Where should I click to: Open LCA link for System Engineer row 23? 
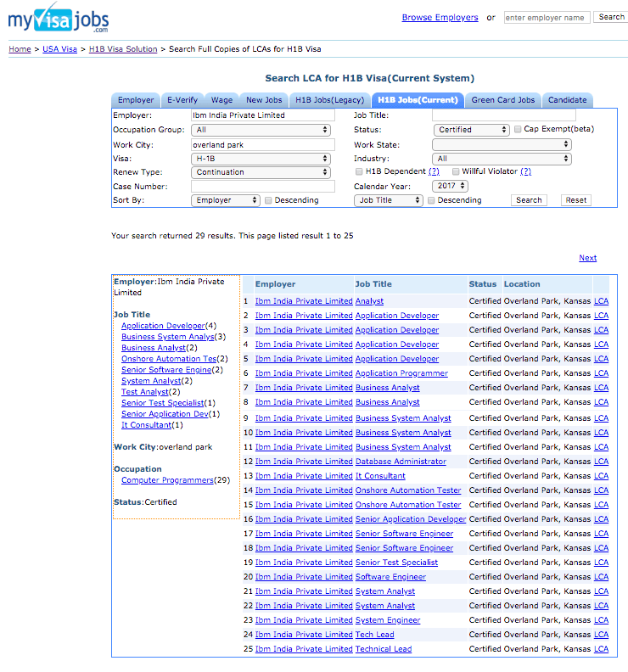(601, 620)
